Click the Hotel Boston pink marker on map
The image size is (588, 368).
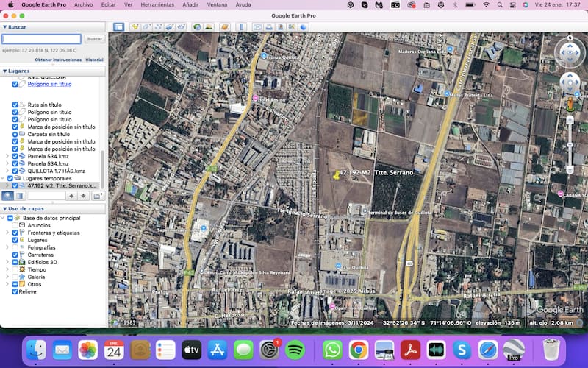tap(255, 99)
